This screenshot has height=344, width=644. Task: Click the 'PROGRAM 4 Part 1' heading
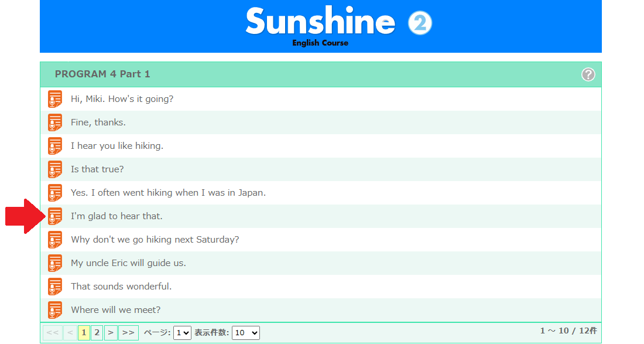click(102, 74)
